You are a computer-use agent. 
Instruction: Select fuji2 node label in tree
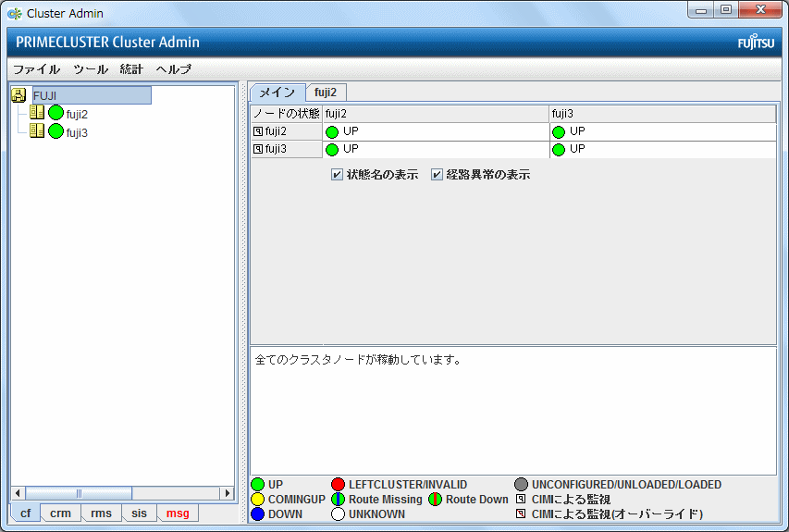click(77, 114)
